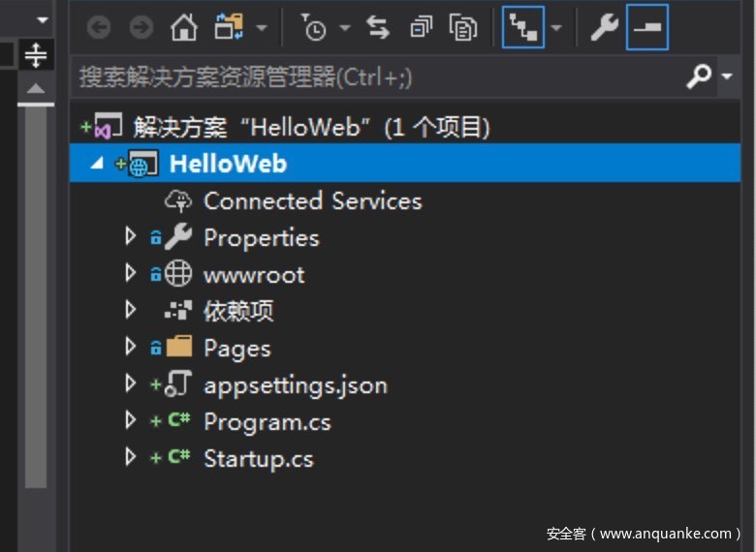Screen dimensions: 756x552
Task: Click the vertical scrollbar up arrow
Action: point(36,91)
